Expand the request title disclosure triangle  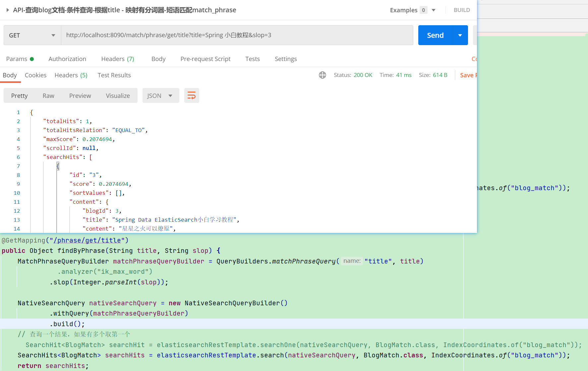point(8,10)
